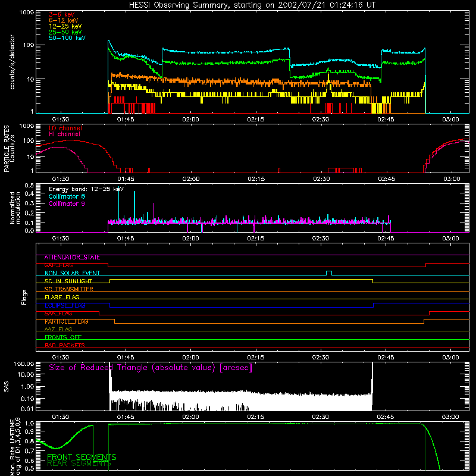Click the HI channel legend label
The image size is (476, 476).
tap(64, 134)
